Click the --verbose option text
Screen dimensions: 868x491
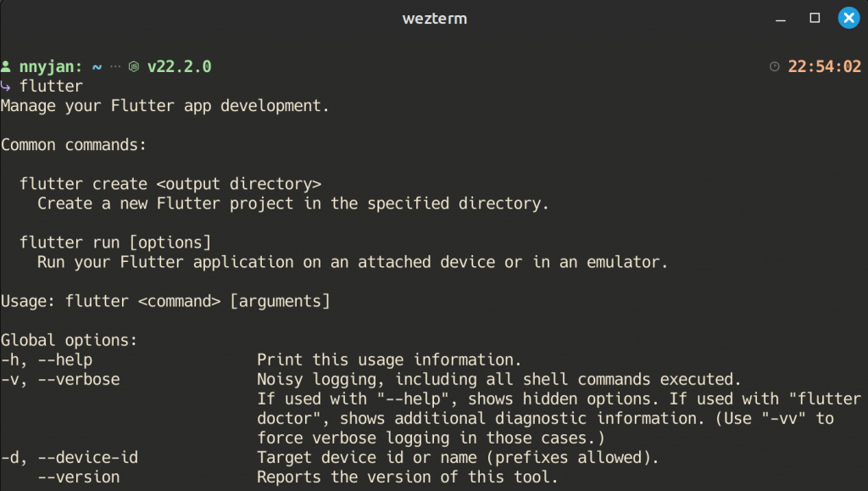(79, 379)
